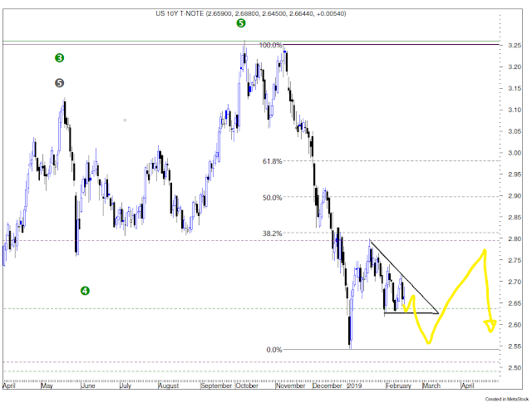This screenshot has height=408, width=532.
Task: Click the 2.60 price axis label
Action: [x=515, y=325]
